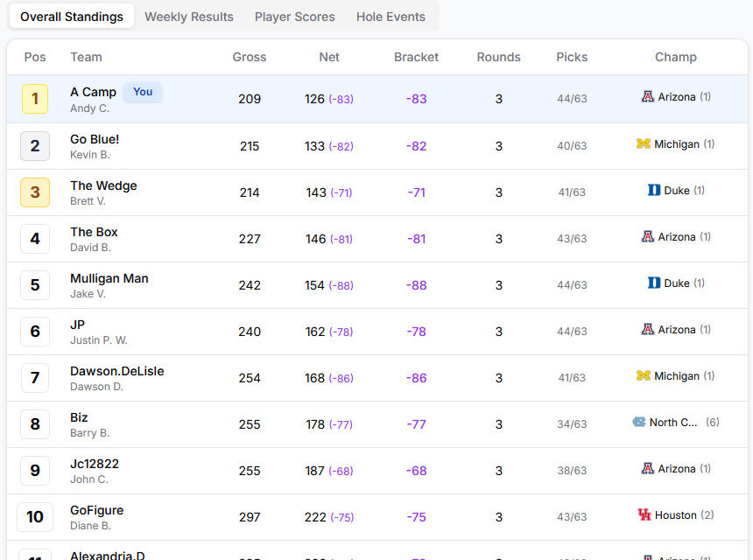Select the Hole Events tab
The height and width of the screenshot is (560, 753).
click(391, 17)
